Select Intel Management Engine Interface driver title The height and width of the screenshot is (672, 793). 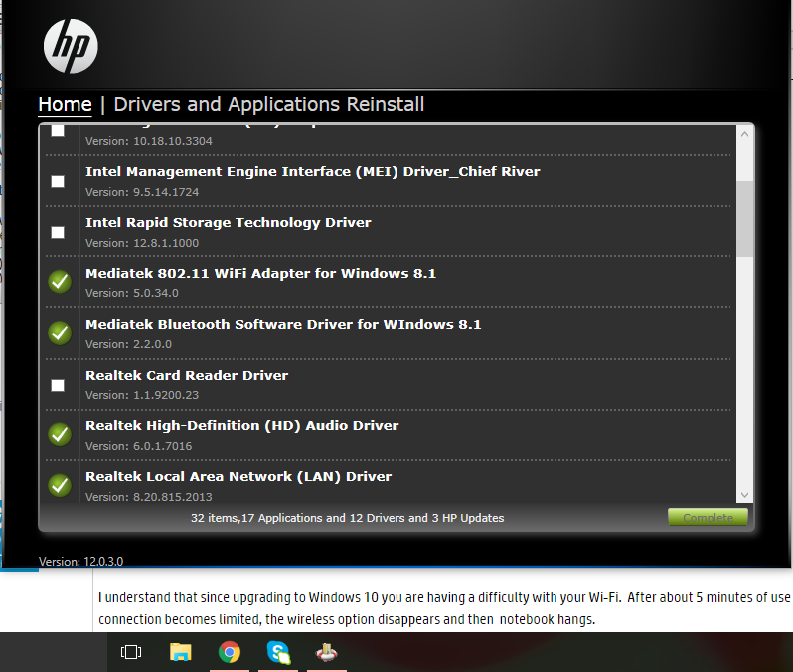pos(313,172)
